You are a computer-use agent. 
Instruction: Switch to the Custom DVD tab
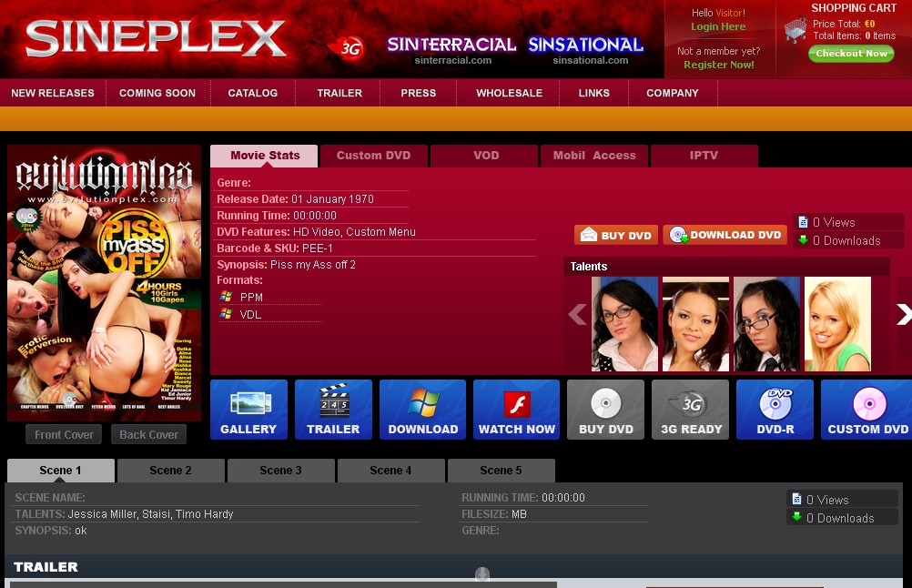374,156
